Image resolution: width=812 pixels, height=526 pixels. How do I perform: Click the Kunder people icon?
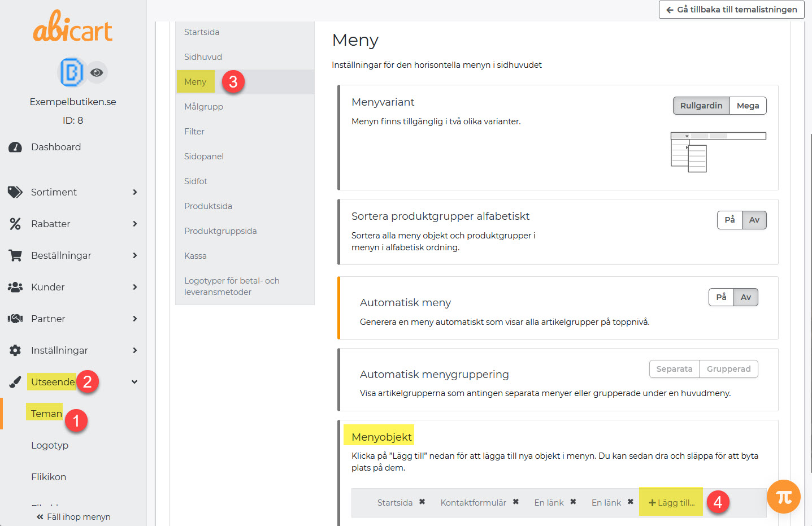(x=15, y=287)
